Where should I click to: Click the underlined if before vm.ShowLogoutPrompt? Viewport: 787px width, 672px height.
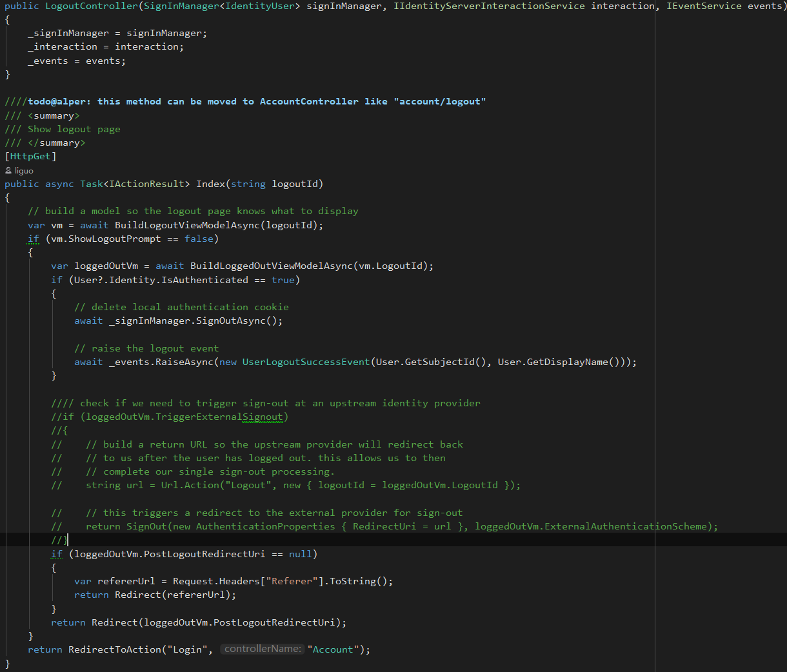[33, 239]
